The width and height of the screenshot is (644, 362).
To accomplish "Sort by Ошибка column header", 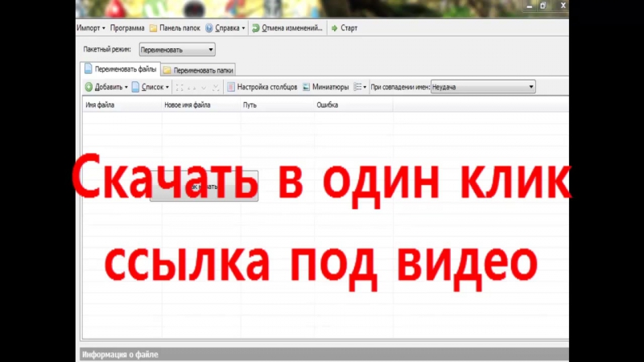I will click(x=353, y=105).
